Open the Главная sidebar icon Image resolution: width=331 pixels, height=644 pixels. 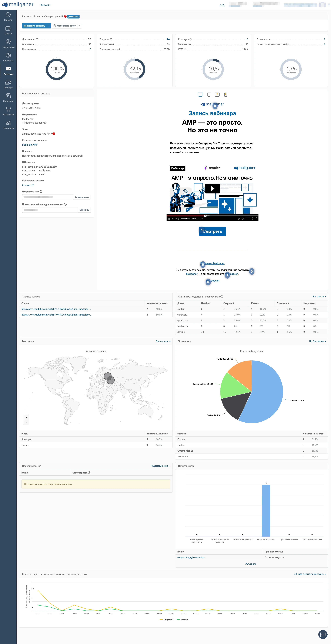pyautogui.click(x=8, y=17)
